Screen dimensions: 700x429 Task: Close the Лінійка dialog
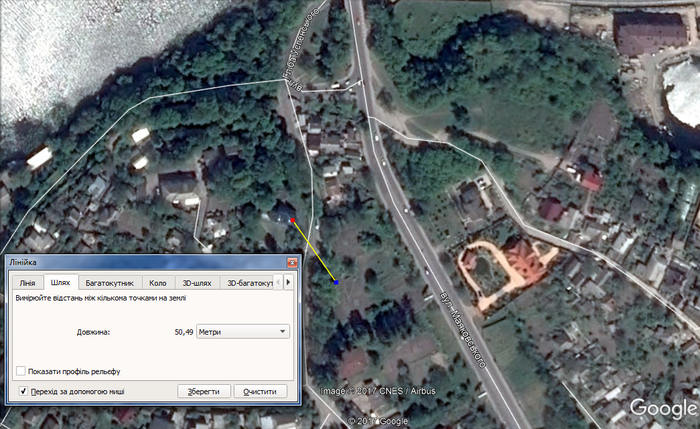(x=292, y=262)
